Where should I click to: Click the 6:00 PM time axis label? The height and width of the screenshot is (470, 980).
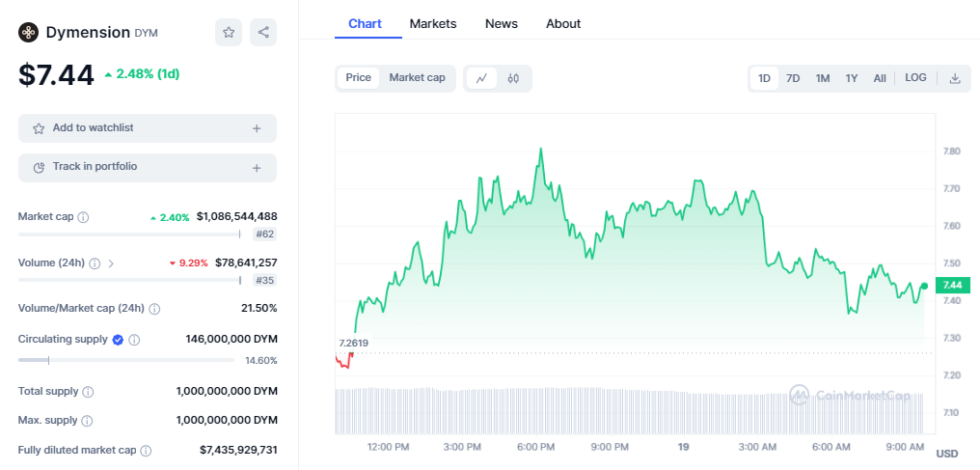pyautogui.click(x=536, y=448)
